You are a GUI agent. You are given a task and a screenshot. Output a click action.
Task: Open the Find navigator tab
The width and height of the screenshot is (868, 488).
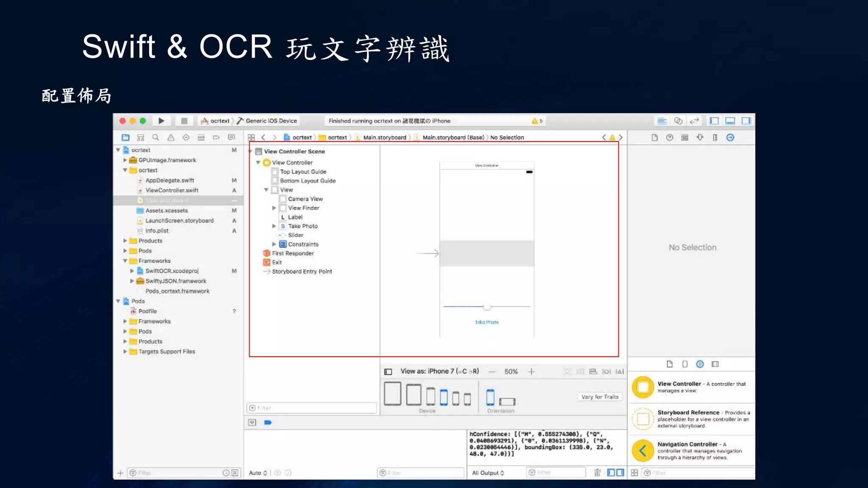[156, 137]
